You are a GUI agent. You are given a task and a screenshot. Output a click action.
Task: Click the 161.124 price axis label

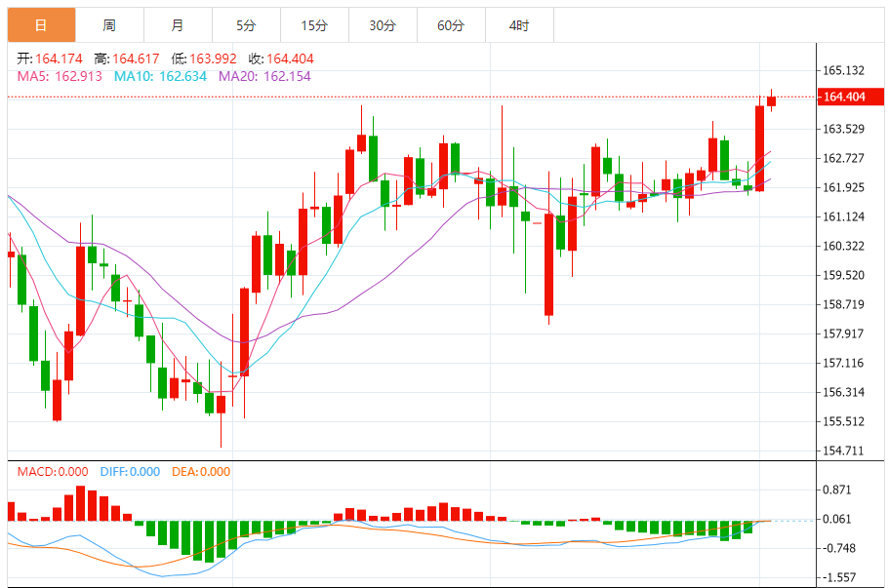(x=844, y=216)
